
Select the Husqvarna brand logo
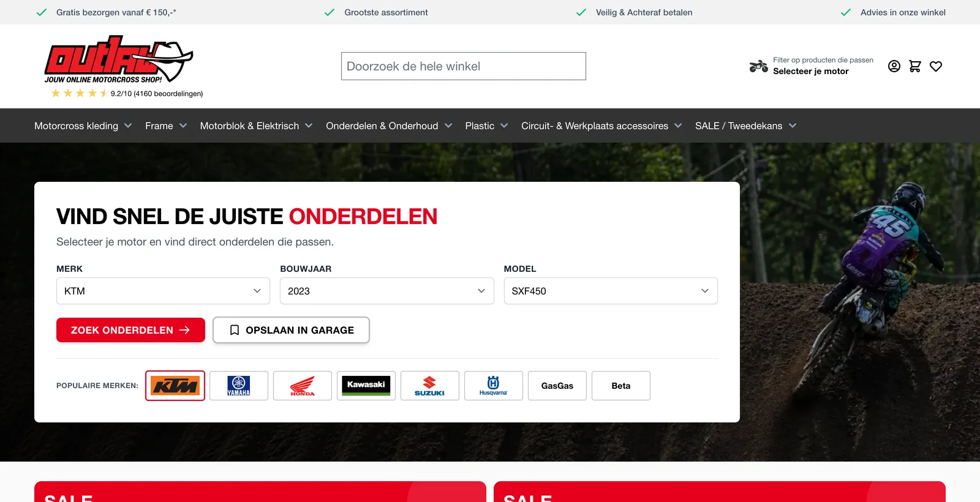(x=494, y=386)
